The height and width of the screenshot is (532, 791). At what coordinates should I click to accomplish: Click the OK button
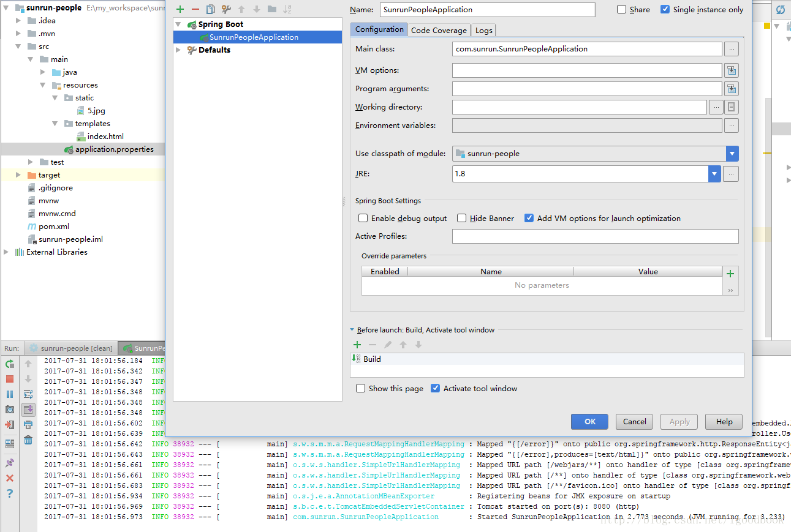coord(589,422)
